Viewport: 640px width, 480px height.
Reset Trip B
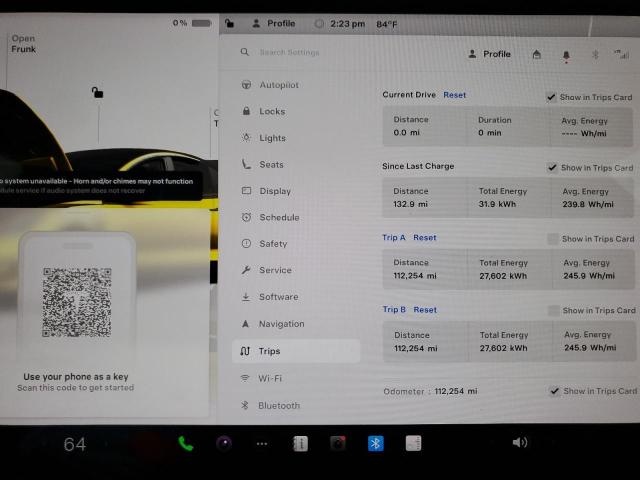[x=425, y=310]
